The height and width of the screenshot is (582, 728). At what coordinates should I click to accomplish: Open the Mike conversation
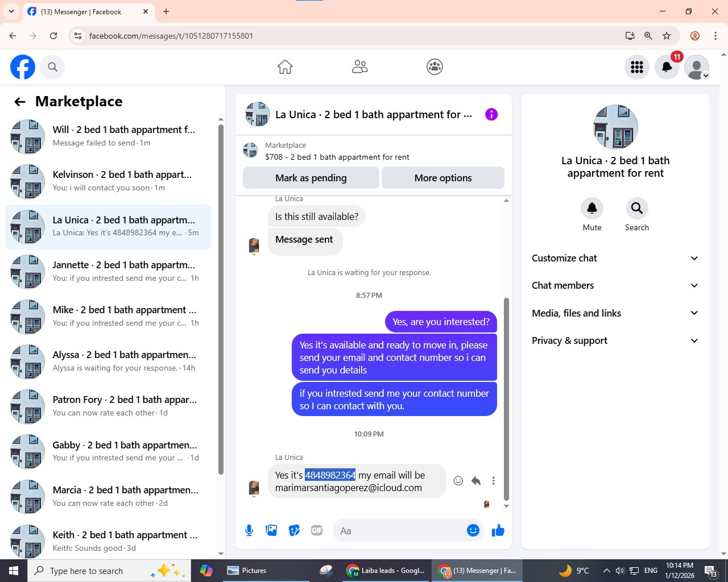click(x=109, y=317)
